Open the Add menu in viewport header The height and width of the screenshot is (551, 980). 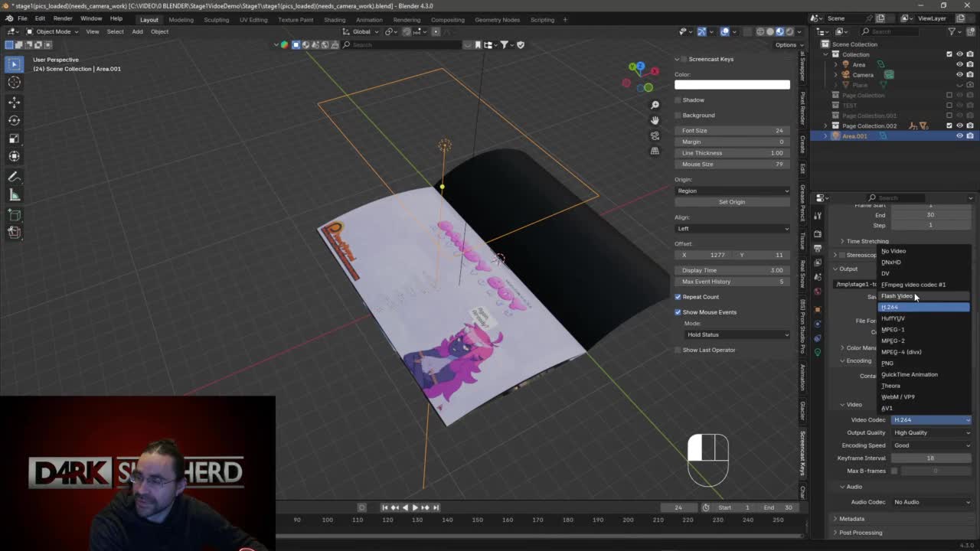click(137, 31)
